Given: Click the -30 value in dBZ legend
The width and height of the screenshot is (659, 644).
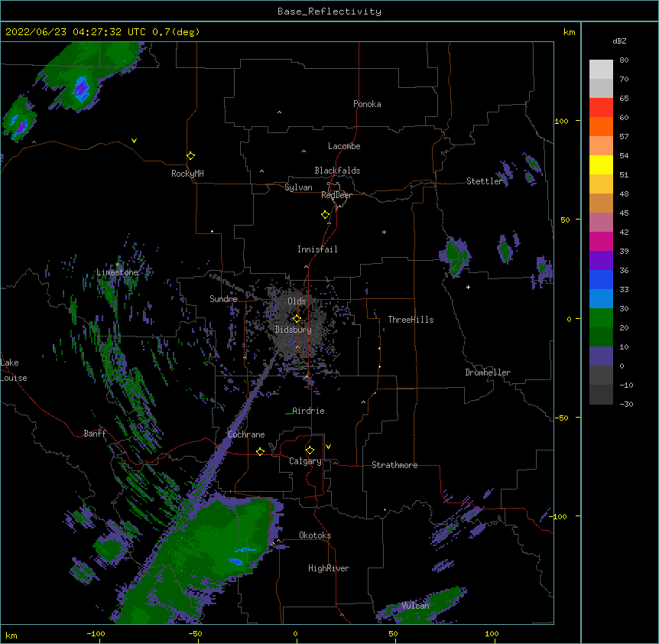Looking at the screenshot, I should 626,404.
